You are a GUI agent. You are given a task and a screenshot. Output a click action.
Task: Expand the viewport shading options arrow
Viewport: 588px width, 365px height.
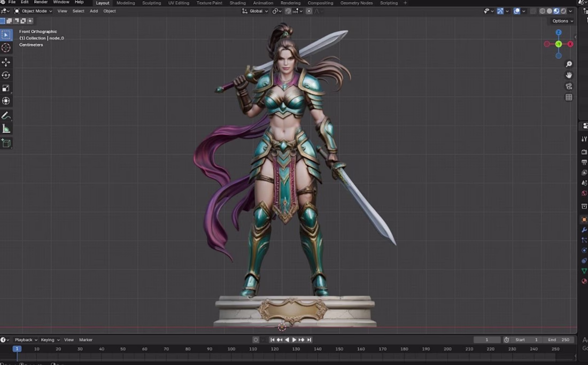pos(570,11)
